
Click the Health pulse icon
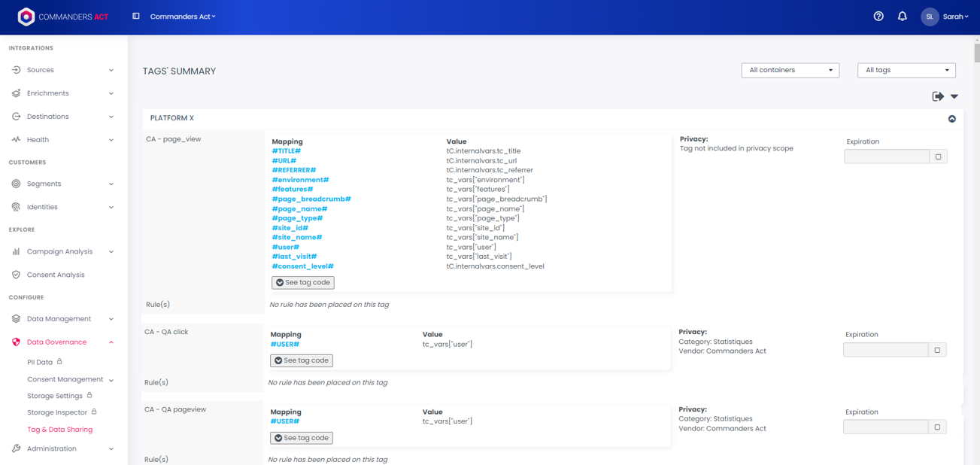16,140
